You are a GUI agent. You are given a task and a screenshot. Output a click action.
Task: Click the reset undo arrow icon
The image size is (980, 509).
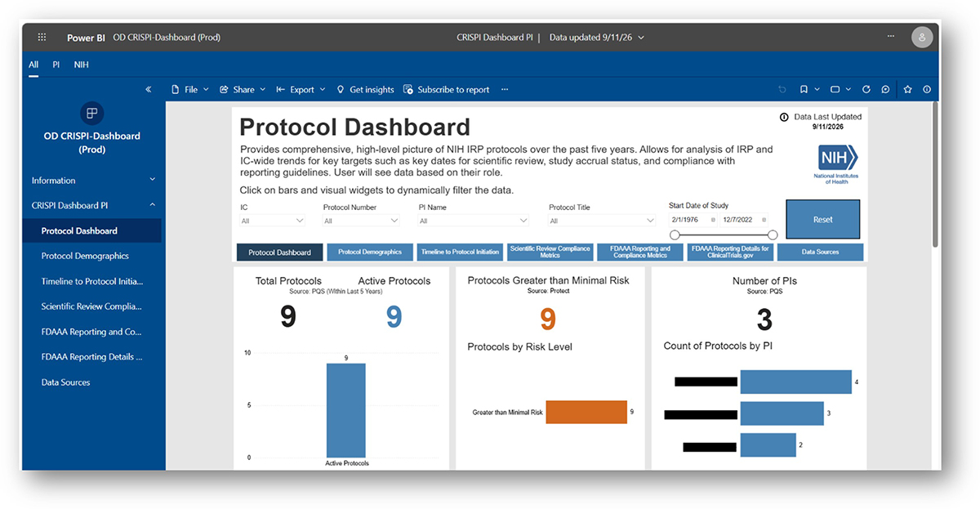tap(782, 90)
